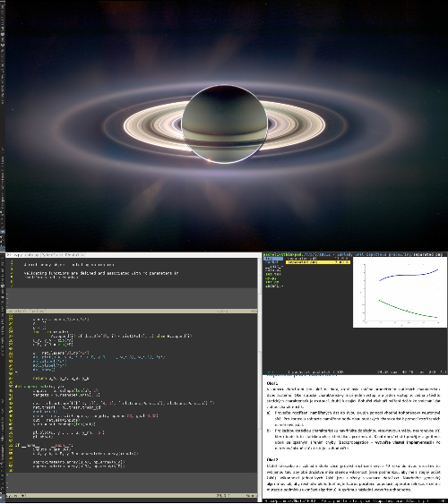This screenshot has width=448, height=504.
Task: Click the upper vim split's beige status line
Action: point(132,312)
